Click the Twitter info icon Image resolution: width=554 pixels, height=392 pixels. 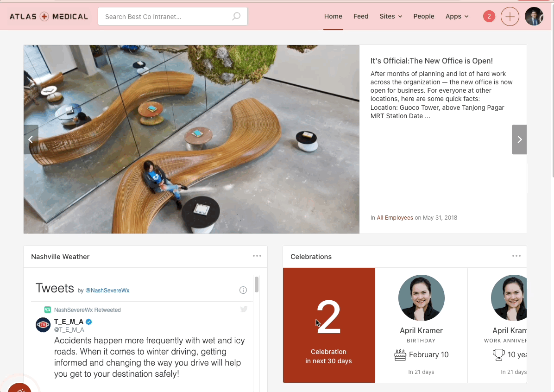click(243, 290)
